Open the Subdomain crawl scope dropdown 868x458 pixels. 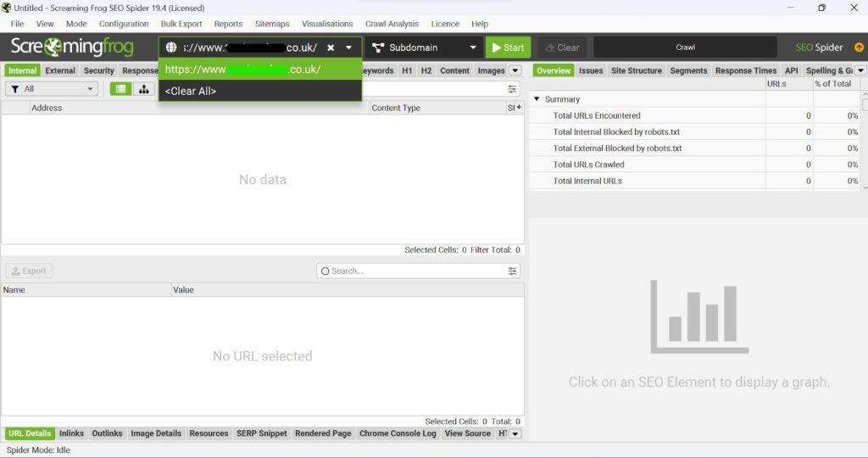coord(424,47)
